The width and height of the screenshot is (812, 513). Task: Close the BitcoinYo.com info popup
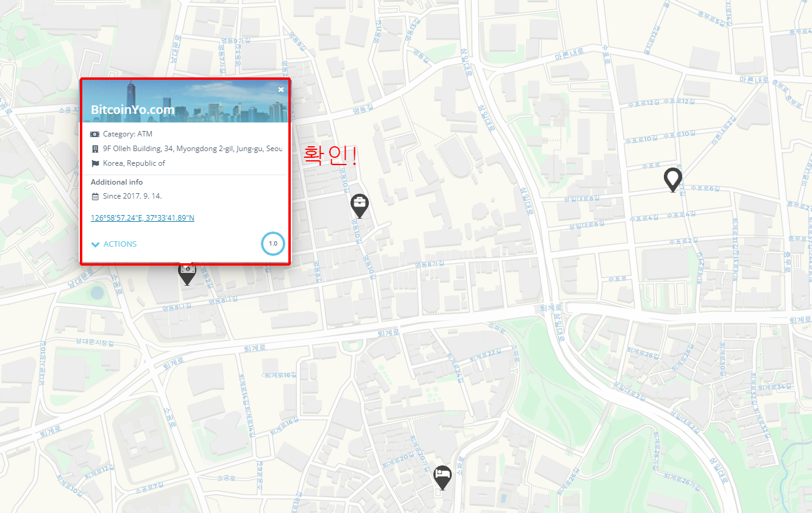pyautogui.click(x=281, y=90)
